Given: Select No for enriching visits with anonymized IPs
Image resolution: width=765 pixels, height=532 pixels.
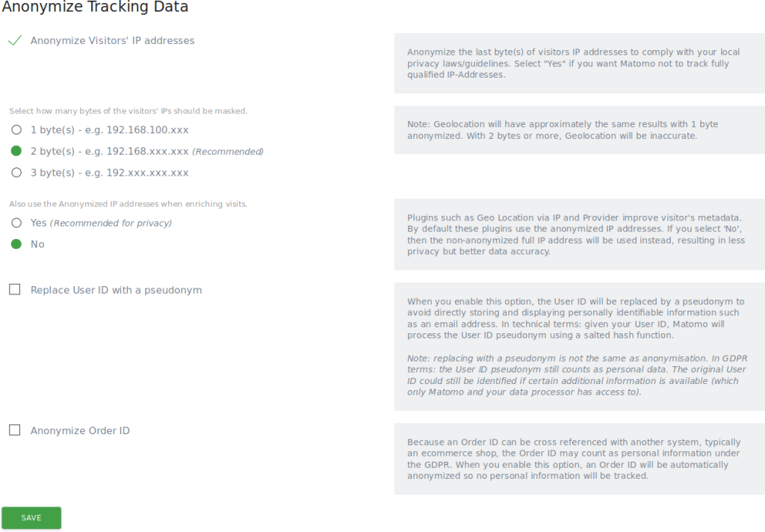Looking at the screenshot, I should click(x=16, y=243).
